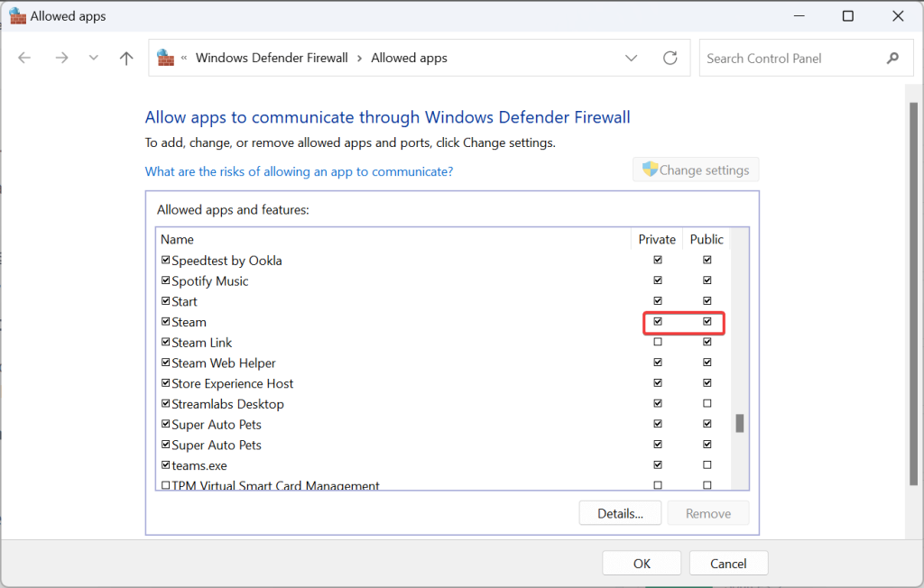Click the search magnifier icon
Image resolution: width=924 pixels, height=588 pixels.
[x=892, y=58]
